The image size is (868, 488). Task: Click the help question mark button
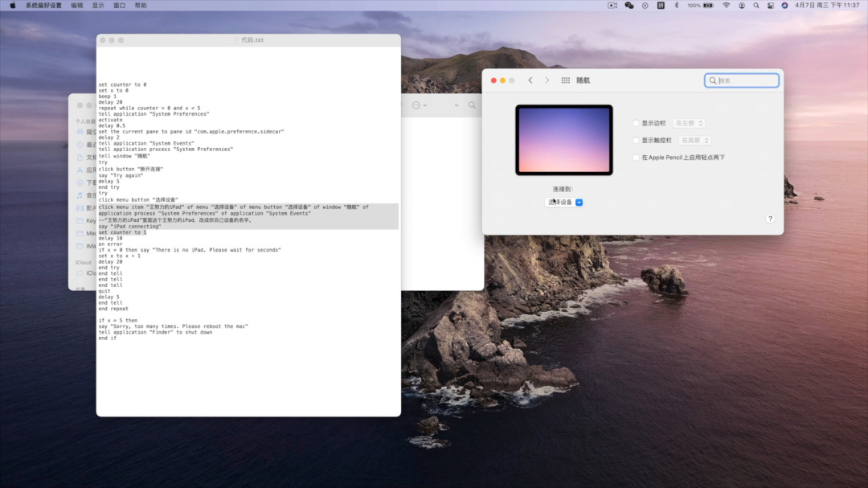pyautogui.click(x=770, y=219)
